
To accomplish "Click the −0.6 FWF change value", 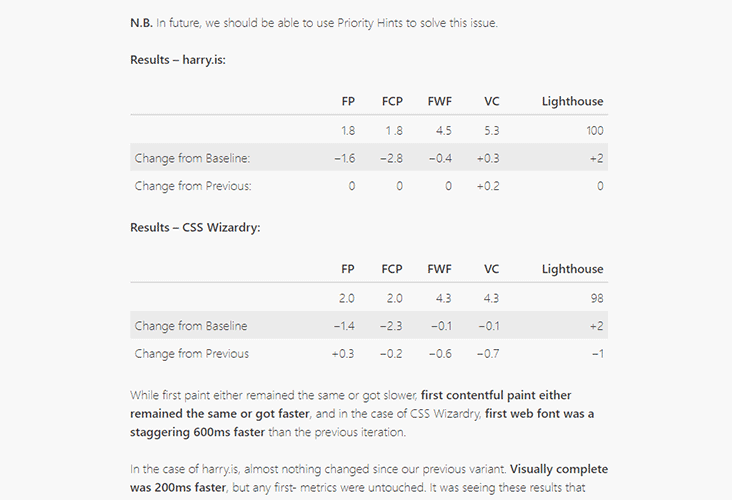I will pyautogui.click(x=440, y=353).
